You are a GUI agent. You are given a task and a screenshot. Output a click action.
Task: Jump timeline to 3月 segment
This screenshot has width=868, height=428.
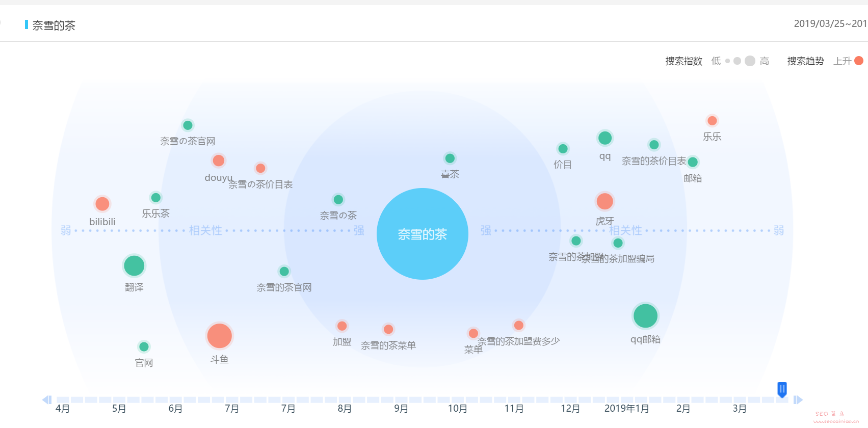pyautogui.click(x=740, y=400)
